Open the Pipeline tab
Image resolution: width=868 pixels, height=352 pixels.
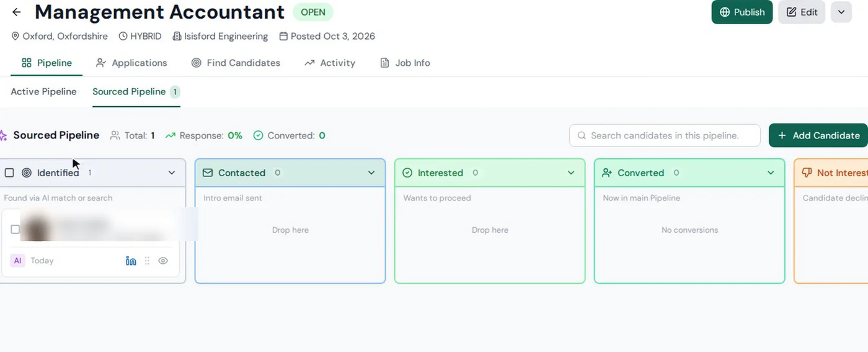coord(46,63)
